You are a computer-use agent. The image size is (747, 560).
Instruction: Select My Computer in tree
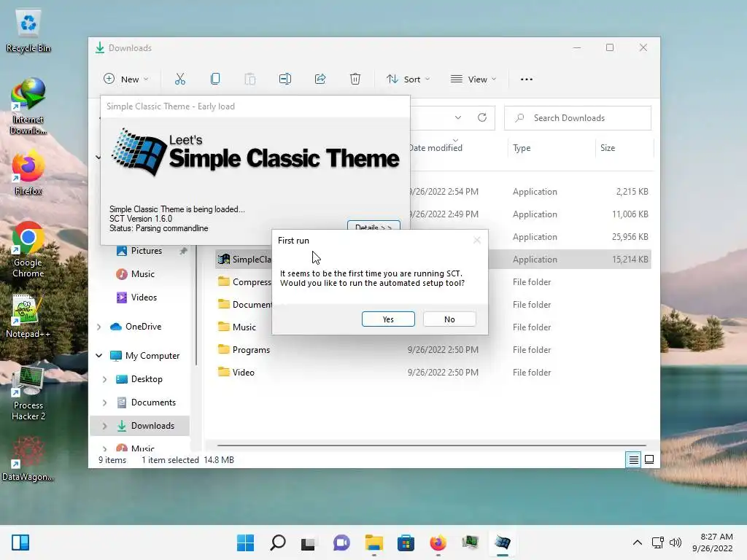[152, 356]
